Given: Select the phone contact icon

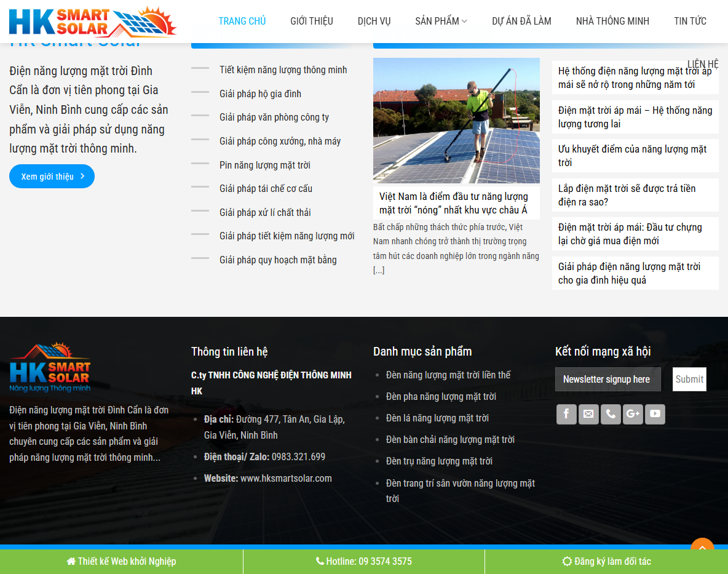Looking at the screenshot, I should click(611, 414).
